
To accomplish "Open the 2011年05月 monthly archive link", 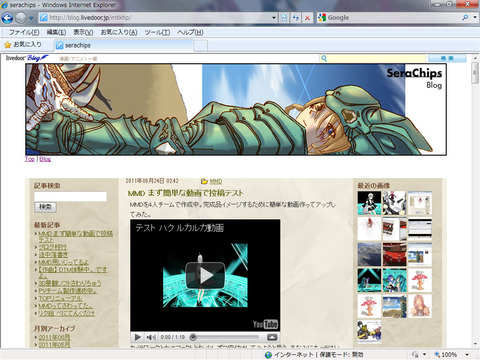I will 54,344.
